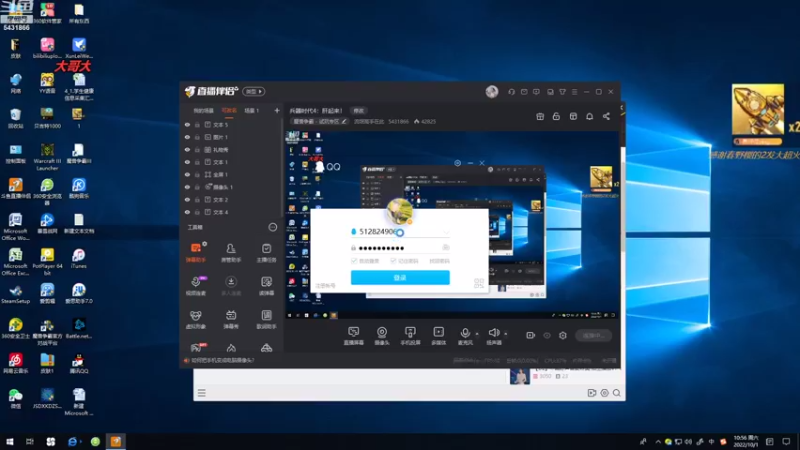Image resolution: width=800 pixels, height=450 pixels.
Task: Toggle visibility of 摄像头 1 layer
Action: [187, 187]
